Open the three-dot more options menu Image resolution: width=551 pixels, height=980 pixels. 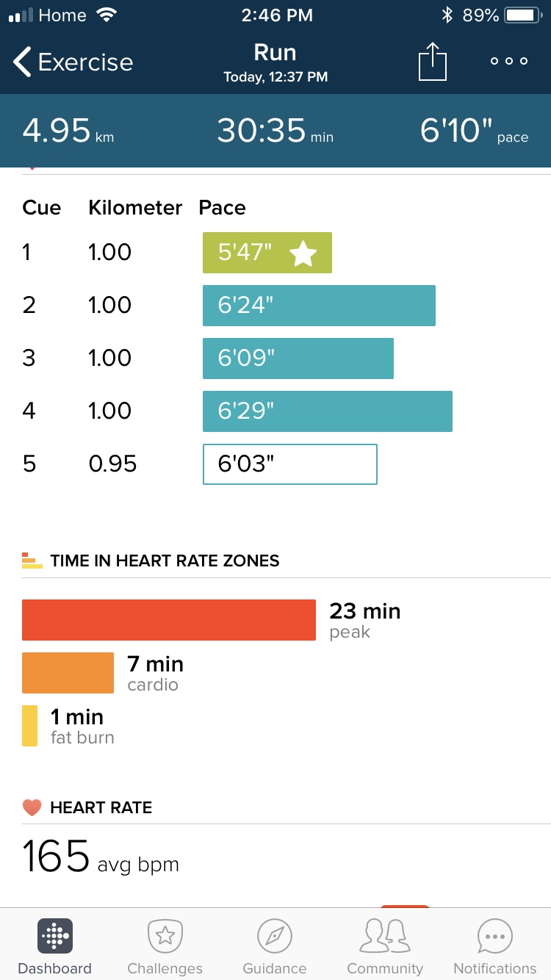509,62
